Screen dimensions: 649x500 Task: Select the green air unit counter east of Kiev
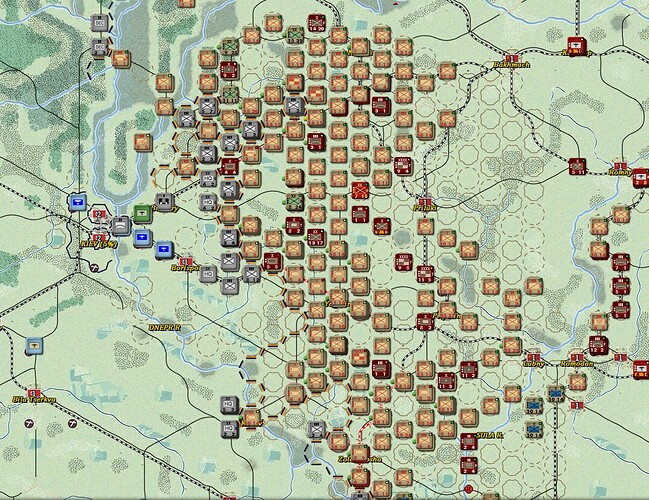coord(143,214)
